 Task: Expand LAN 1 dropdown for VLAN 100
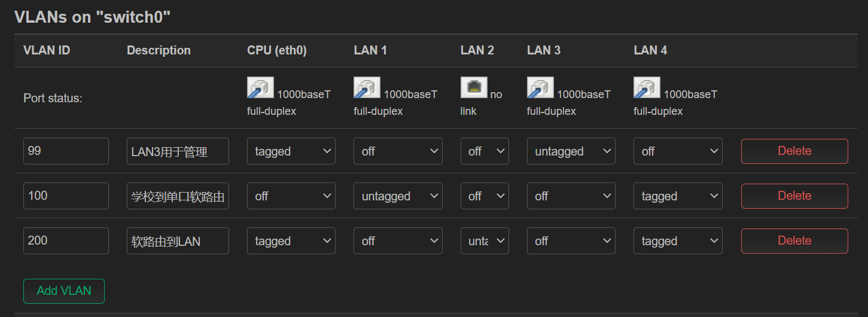[x=398, y=196]
